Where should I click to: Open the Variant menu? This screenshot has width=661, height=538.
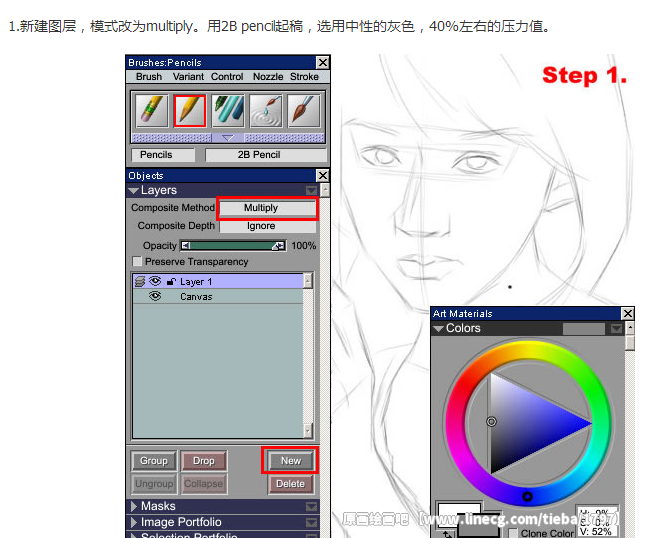188,77
